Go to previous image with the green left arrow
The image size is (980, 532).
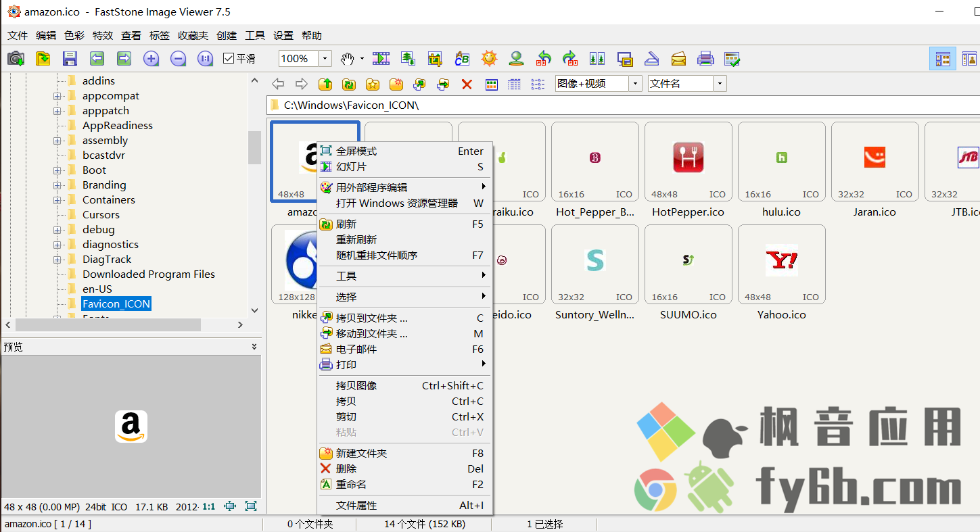97,59
